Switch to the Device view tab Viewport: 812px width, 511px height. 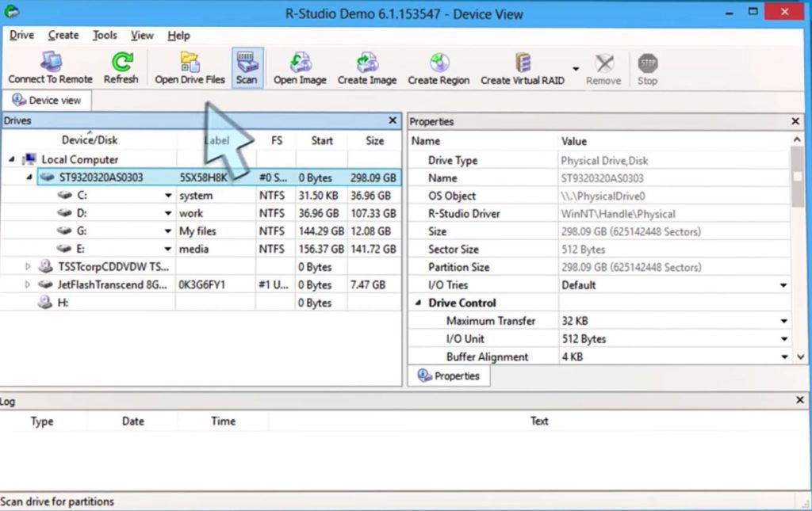point(46,100)
